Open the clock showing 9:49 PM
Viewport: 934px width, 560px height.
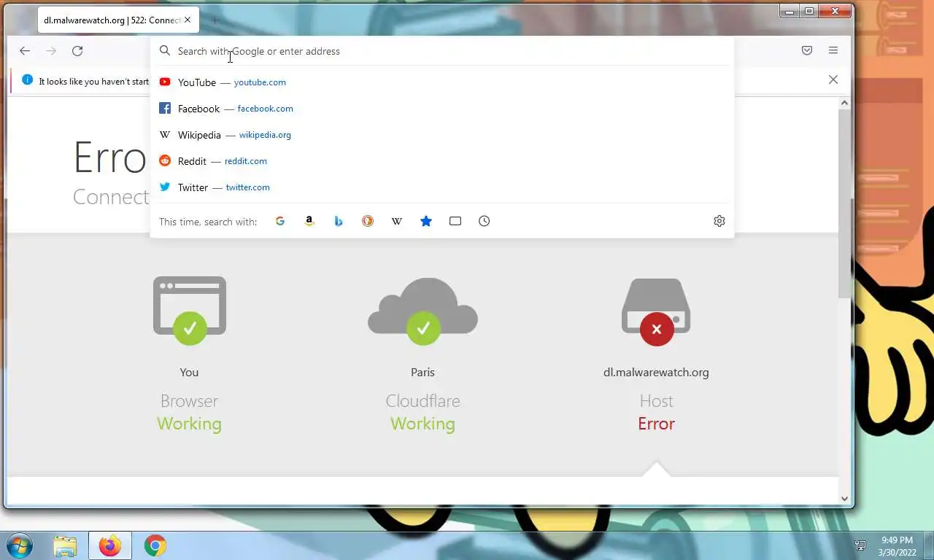[x=898, y=545]
